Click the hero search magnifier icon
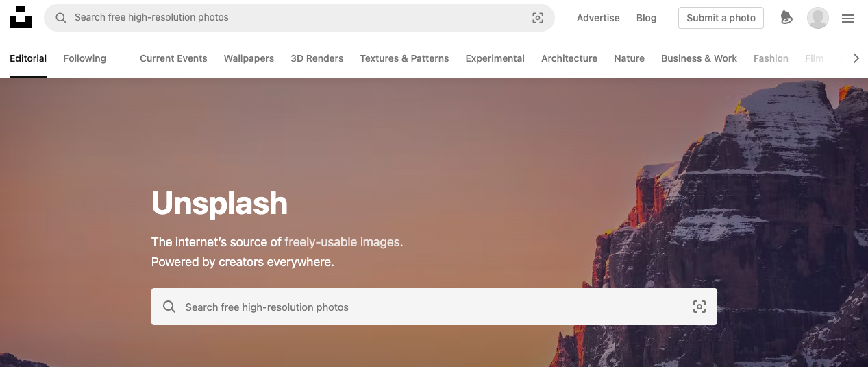This screenshot has height=367, width=868. [x=169, y=307]
